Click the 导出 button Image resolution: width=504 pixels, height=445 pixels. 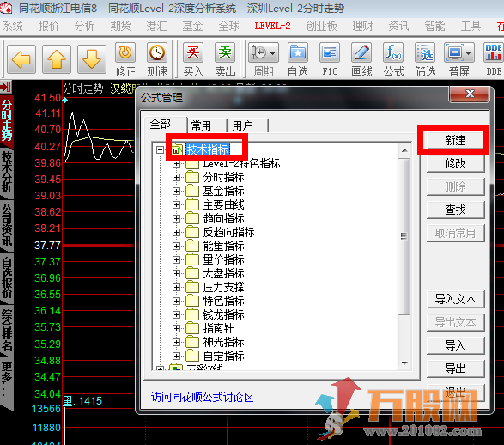click(x=455, y=369)
